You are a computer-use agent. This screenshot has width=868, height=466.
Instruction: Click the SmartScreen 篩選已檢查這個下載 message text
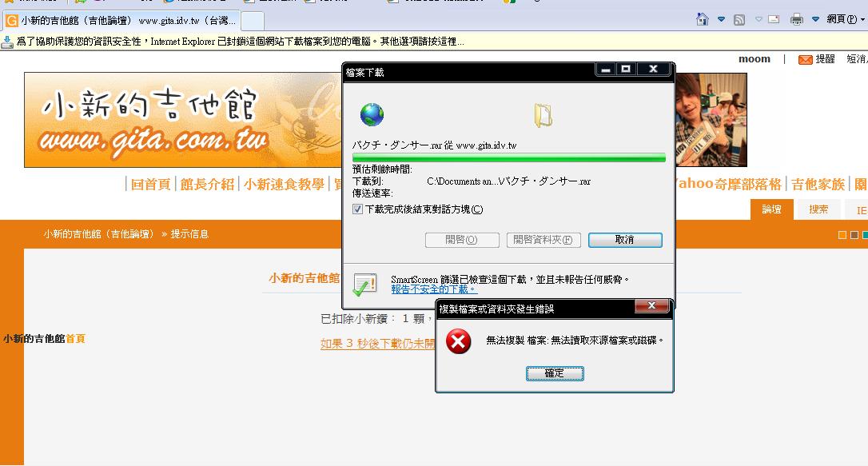click(510, 280)
